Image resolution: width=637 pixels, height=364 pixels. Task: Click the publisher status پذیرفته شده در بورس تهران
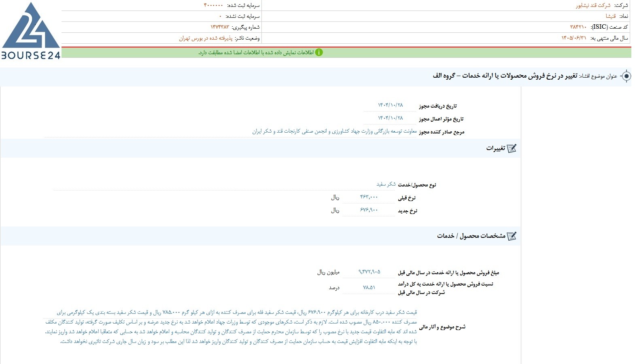(206, 38)
